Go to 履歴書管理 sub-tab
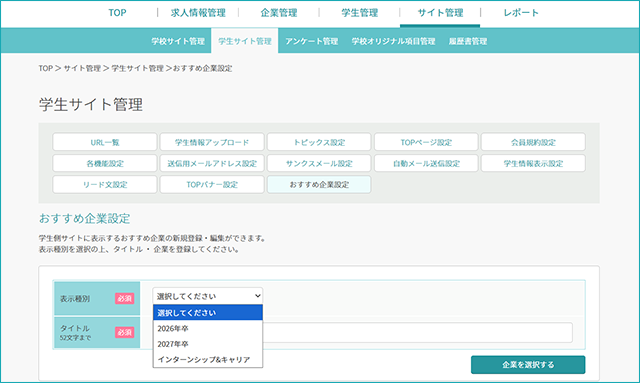The width and height of the screenshot is (640, 383). [468, 41]
